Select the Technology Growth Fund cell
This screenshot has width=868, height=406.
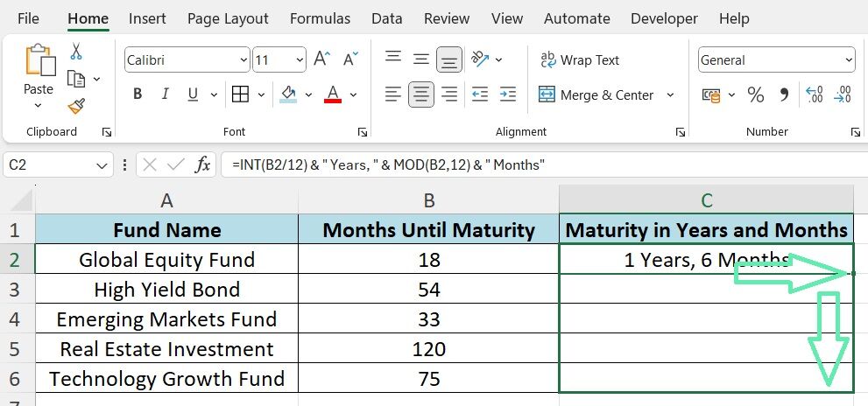[x=166, y=379]
